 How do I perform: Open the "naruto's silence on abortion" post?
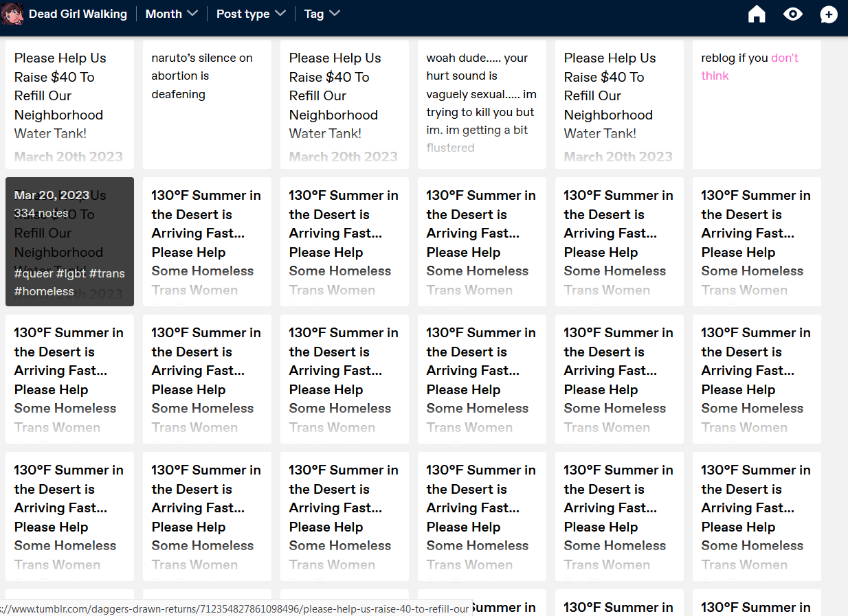[207, 104]
